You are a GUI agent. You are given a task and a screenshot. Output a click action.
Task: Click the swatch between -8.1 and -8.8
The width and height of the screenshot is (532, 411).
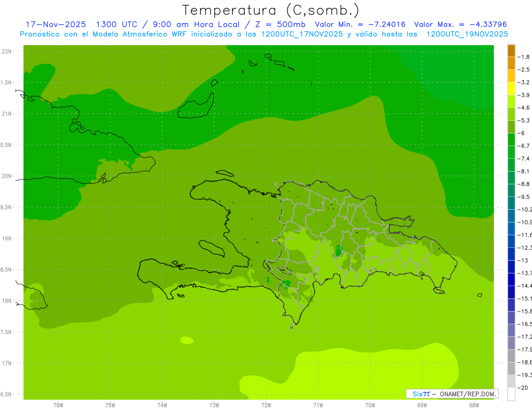[511, 177]
